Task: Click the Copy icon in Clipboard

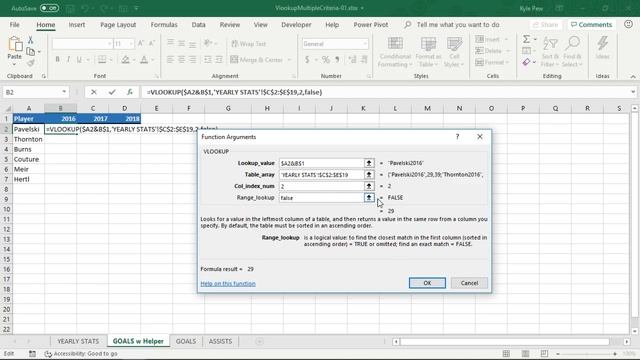Action: [x=31, y=51]
